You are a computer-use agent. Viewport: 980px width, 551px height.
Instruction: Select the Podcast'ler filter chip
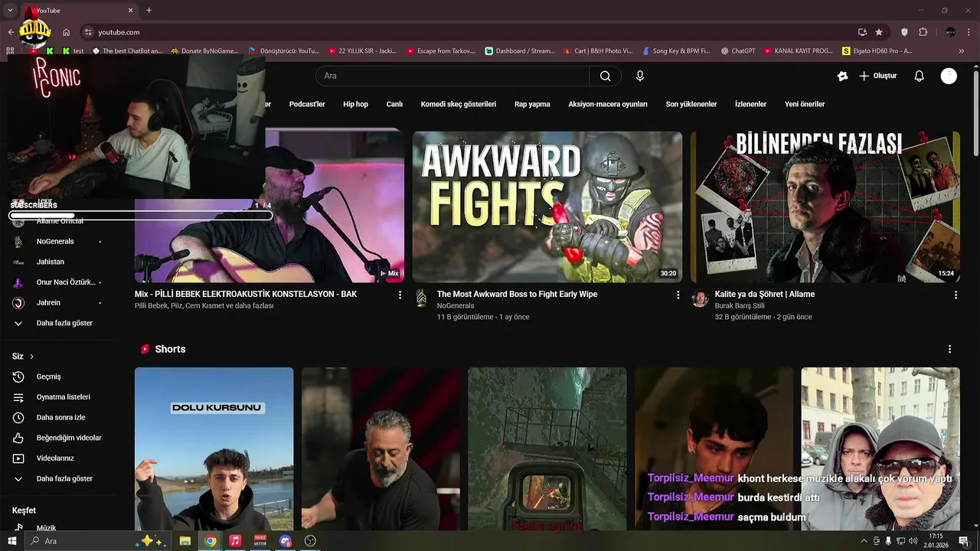click(x=307, y=104)
